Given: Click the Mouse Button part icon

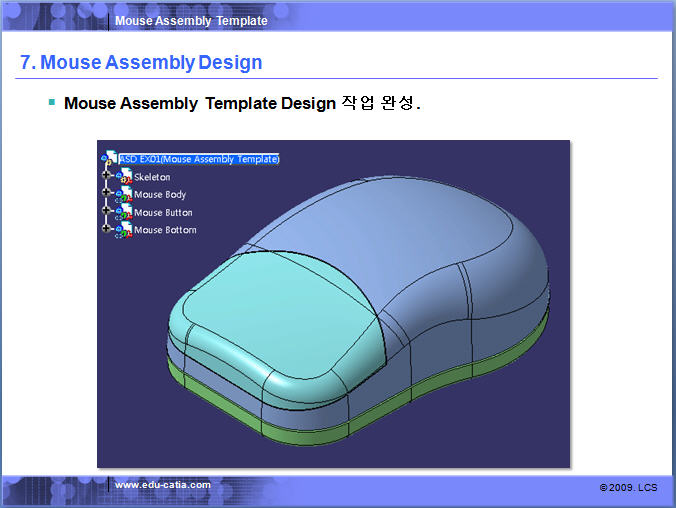Looking at the screenshot, I should 124,212.
